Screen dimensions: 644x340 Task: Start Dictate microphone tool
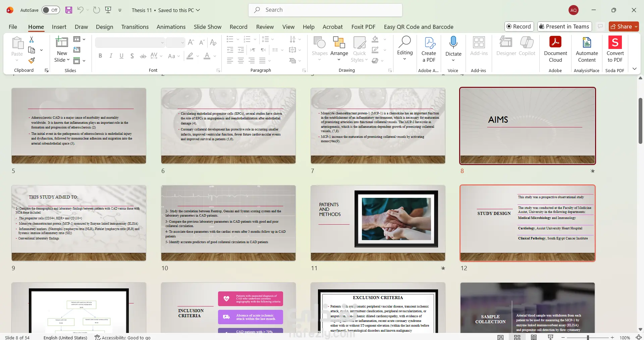point(453,43)
